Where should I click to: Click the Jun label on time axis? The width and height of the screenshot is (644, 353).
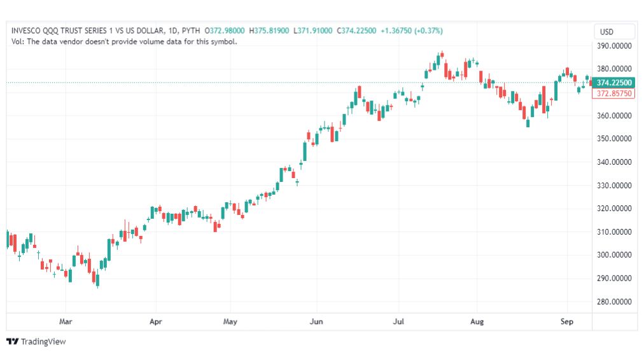click(x=316, y=321)
